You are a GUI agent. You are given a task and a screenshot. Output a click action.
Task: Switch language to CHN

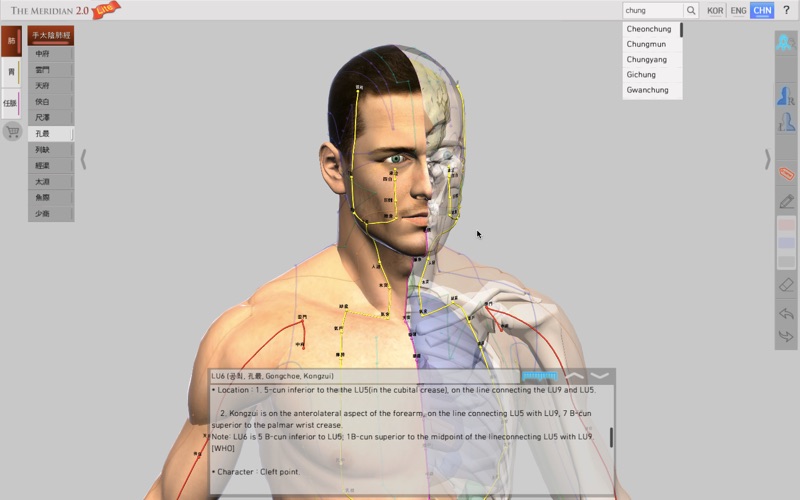(762, 10)
